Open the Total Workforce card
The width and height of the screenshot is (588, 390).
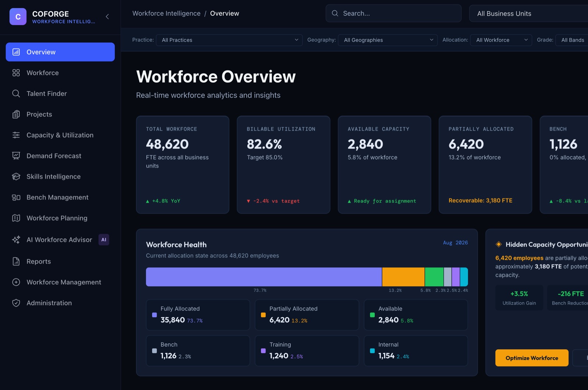pyautogui.click(x=183, y=165)
